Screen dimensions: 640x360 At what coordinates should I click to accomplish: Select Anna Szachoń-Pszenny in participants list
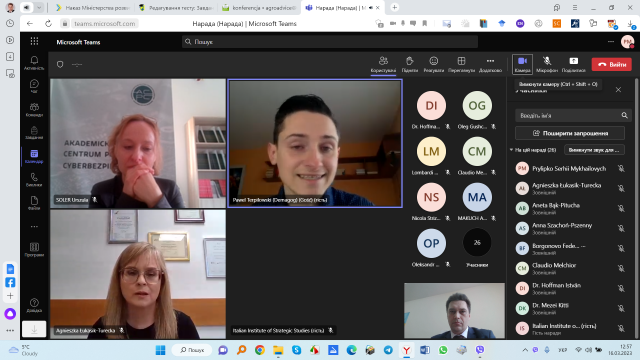(x=570, y=228)
